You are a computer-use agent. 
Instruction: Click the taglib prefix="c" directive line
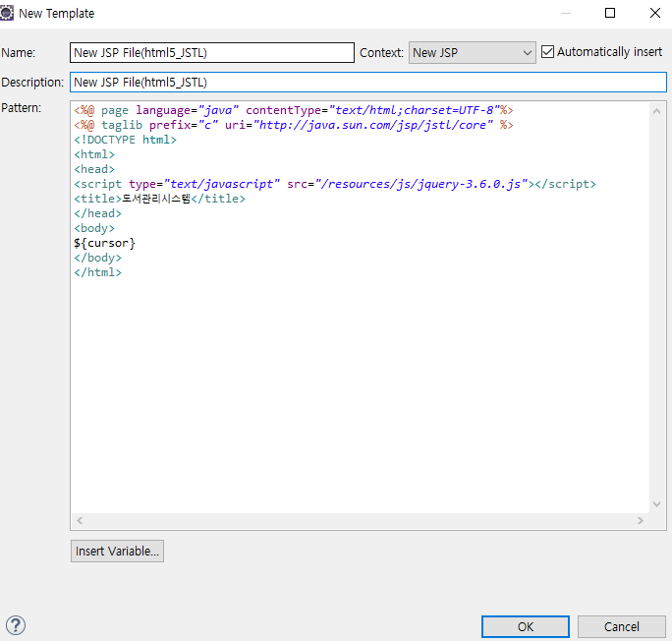click(x=294, y=125)
